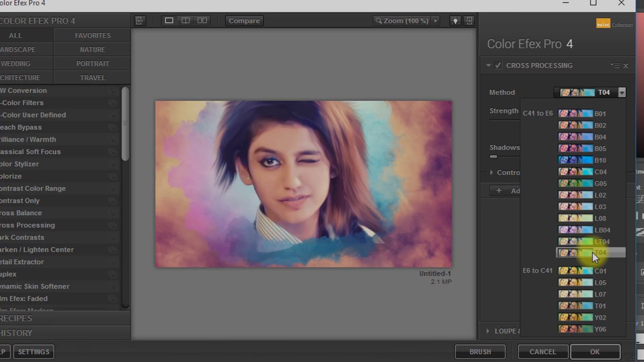
Task: Click the Compare button
Action: pos(244,21)
